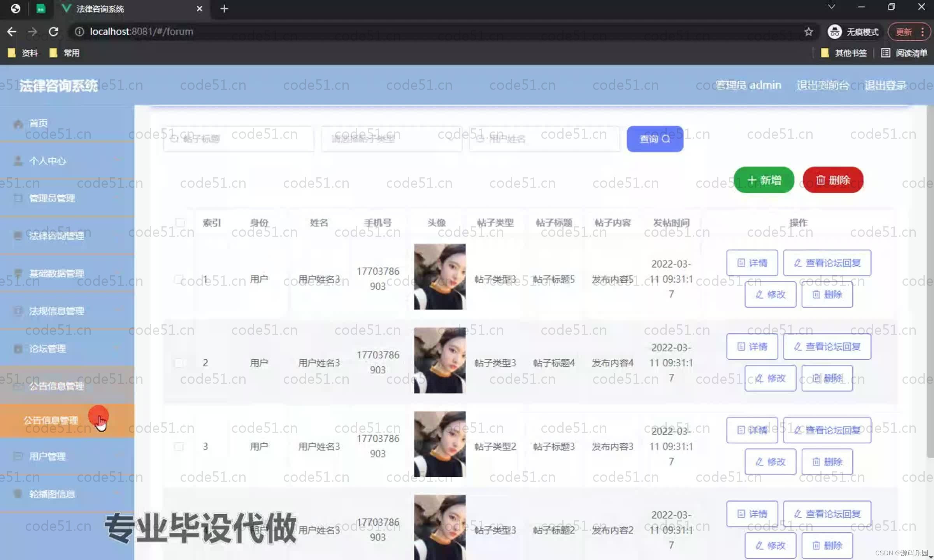The height and width of the screenshot is (560, 934).
Task: Toggle the select-all checkbox in table header
Action: [x=180, y=222]
